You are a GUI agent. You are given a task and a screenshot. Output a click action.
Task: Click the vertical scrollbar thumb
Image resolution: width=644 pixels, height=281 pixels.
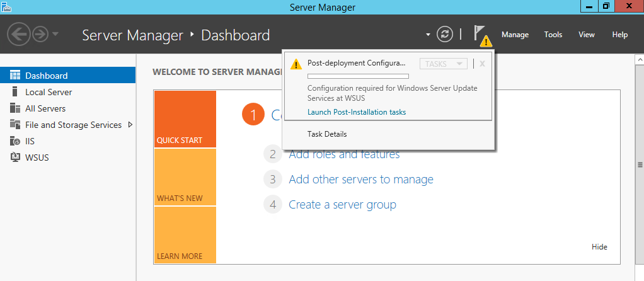pyautogui.click(x=640, y=164)
